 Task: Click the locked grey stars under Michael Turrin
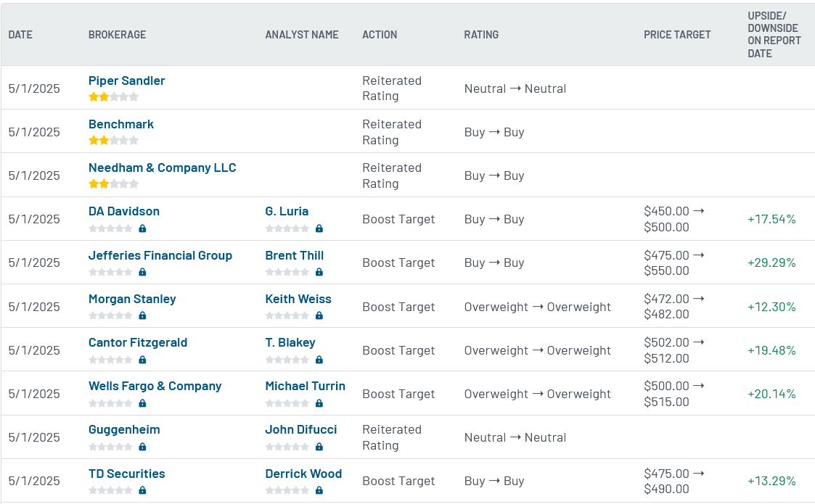coord(287,403)
